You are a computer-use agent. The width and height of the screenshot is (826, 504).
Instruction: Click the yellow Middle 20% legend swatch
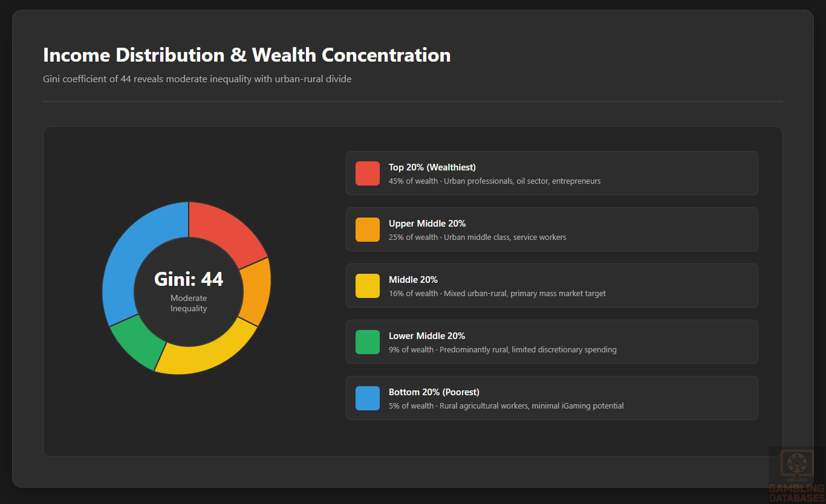(368, 286)
